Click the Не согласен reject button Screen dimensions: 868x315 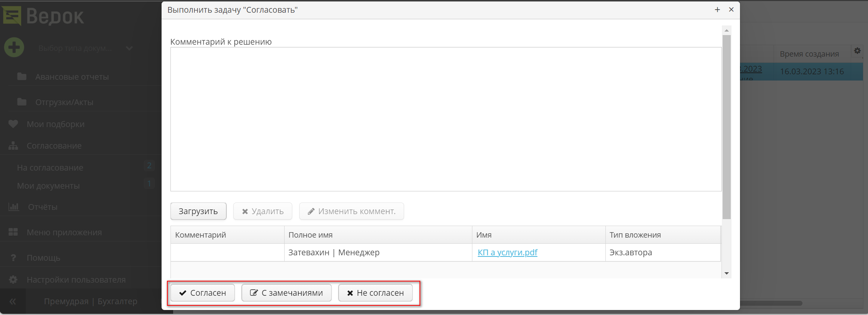pyautogui.click(x=375, y=293)
